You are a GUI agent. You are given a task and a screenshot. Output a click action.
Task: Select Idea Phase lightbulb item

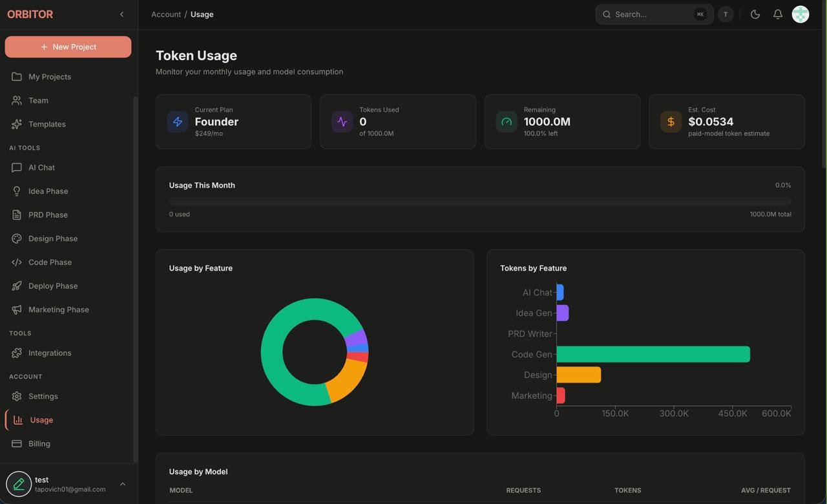[x=48, y=191]
